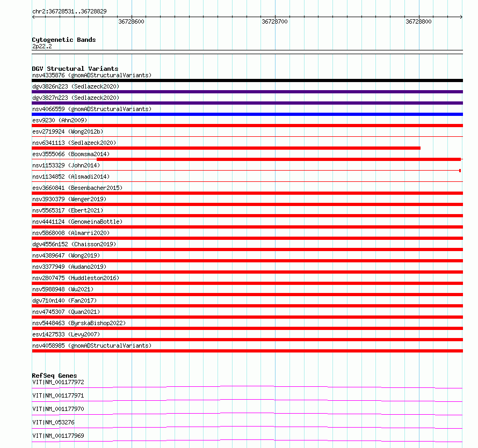Open dgv3827n223 (Sedlazeck2020) variant
The width and height of the screenshot is (478, 448).
[x=76, y=98]
